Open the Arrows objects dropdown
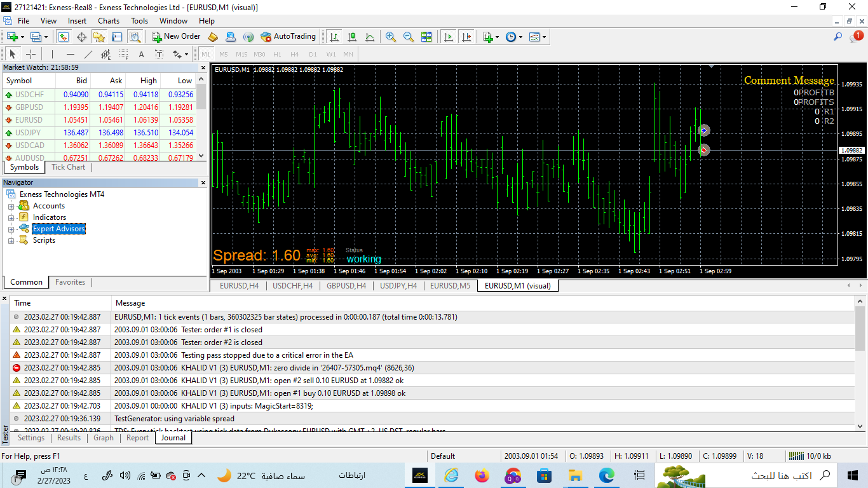The image size is (868, 488). 180,54
